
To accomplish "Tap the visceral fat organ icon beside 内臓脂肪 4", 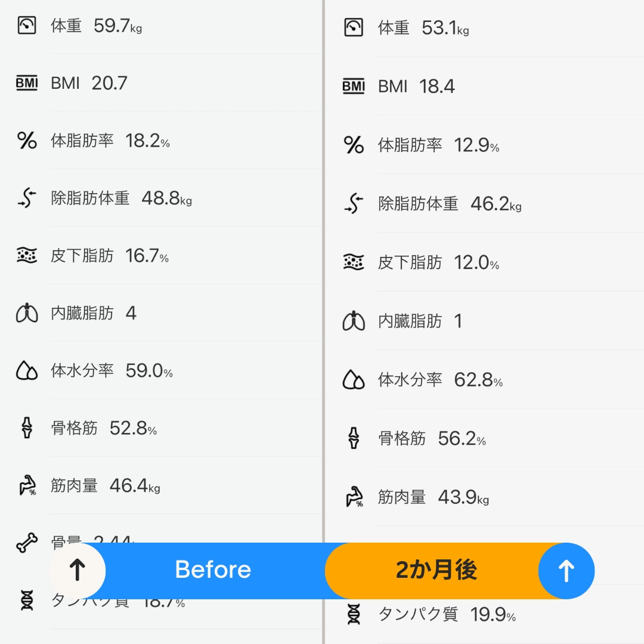I will pos(27,313).
